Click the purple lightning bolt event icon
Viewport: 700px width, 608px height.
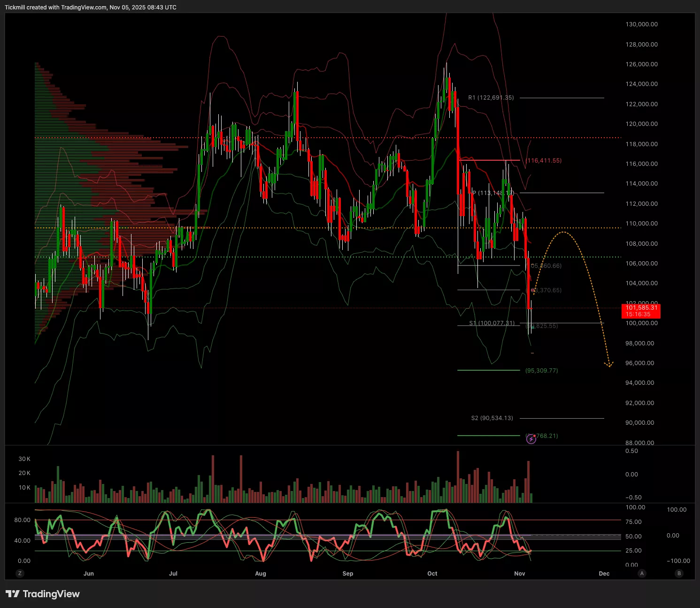click(x=531, y=439)
